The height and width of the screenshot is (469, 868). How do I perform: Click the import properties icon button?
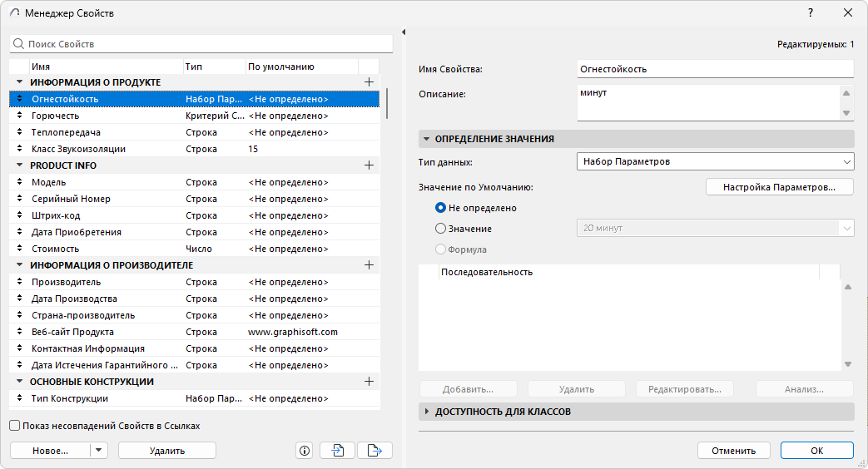pyautogui.click(x=337, y=450)
